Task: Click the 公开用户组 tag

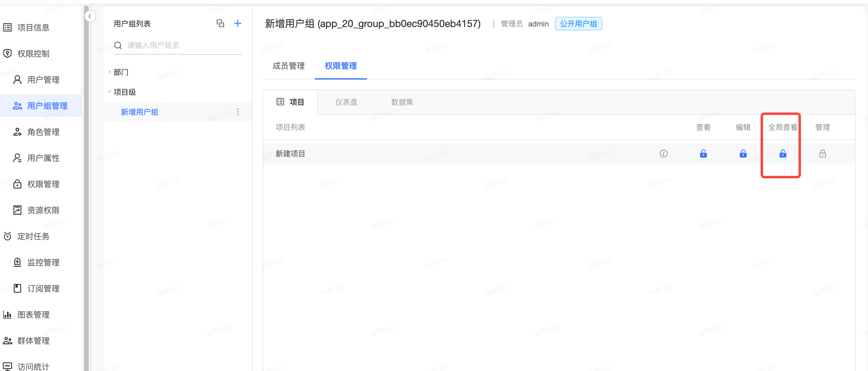Action: 578,24
